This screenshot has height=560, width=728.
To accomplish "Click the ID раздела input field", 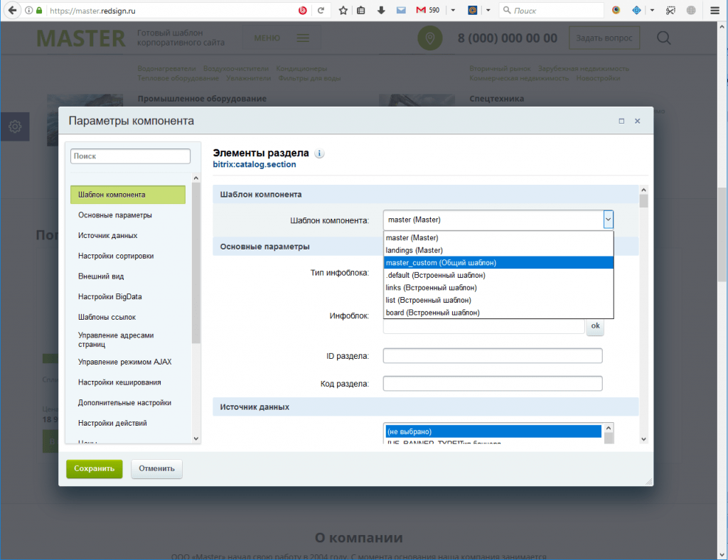I will 492,355.
